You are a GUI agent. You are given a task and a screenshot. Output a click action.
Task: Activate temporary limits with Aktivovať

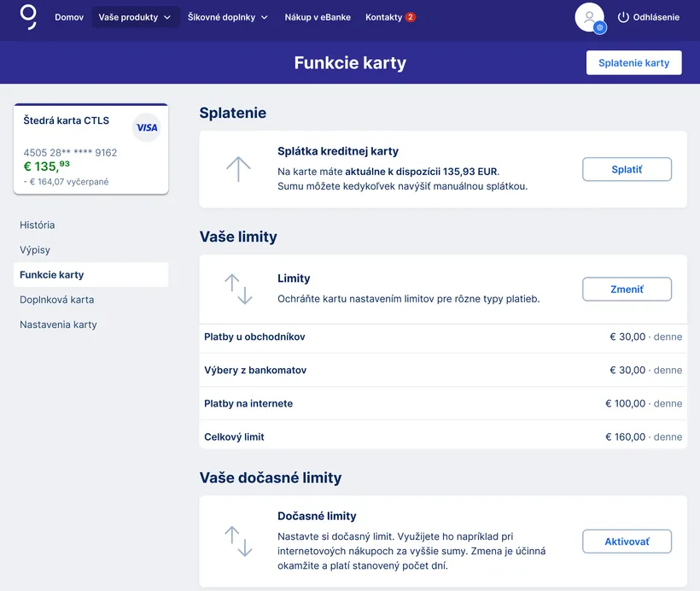[627, 541]
